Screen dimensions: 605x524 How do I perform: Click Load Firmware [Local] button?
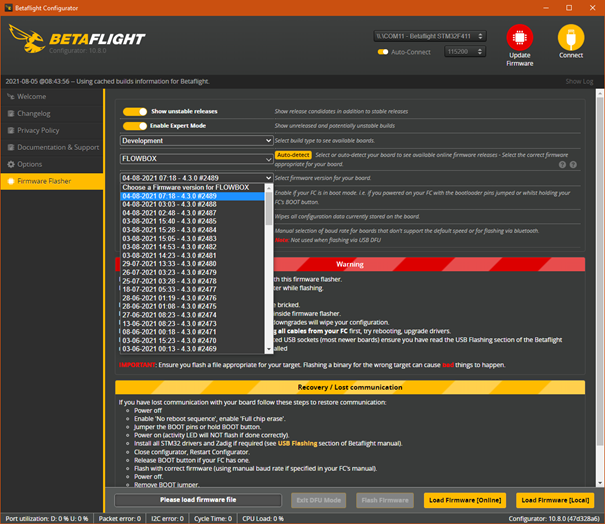555,500
